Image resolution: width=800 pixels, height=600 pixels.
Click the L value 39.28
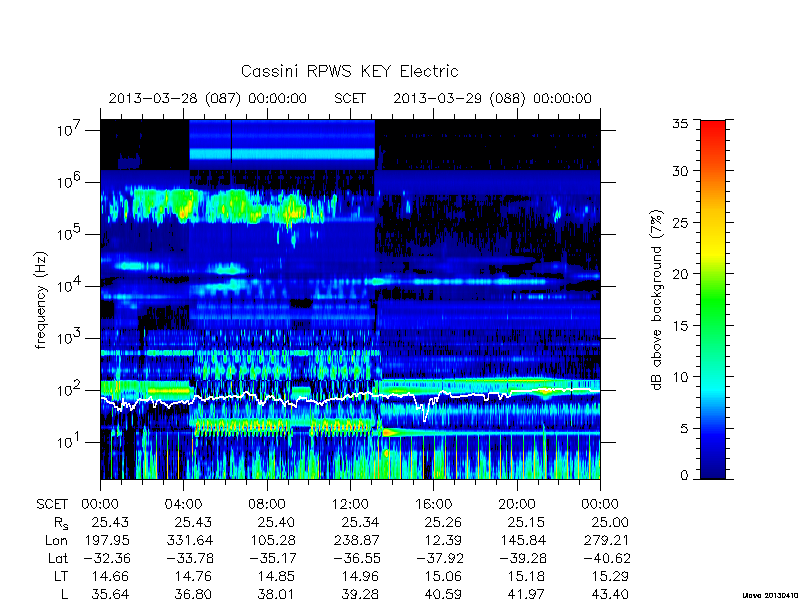(360, 594)
